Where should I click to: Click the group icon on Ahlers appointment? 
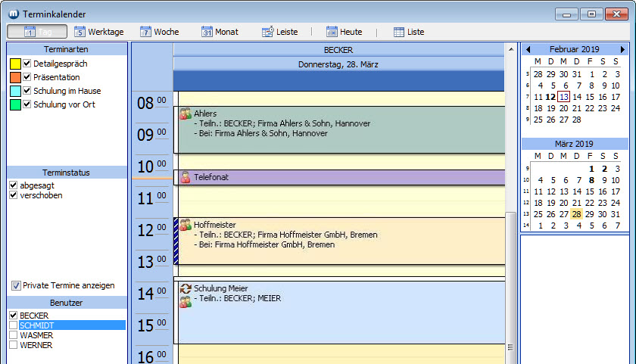point(185,114)
